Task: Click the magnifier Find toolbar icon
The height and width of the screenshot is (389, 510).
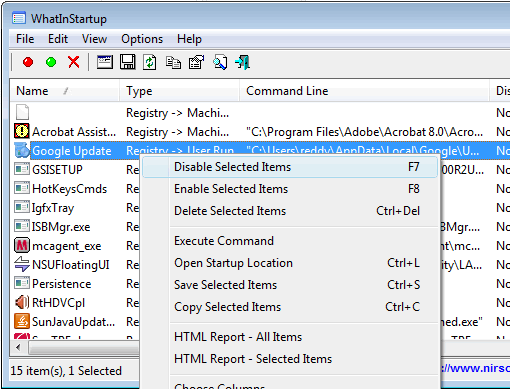Action: [x=220, y=62]
